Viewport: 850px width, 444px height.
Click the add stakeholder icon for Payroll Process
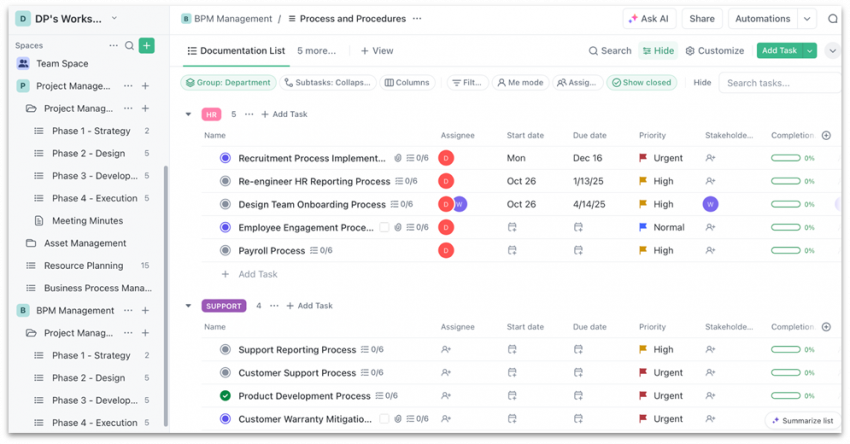[x=710, y=251]
